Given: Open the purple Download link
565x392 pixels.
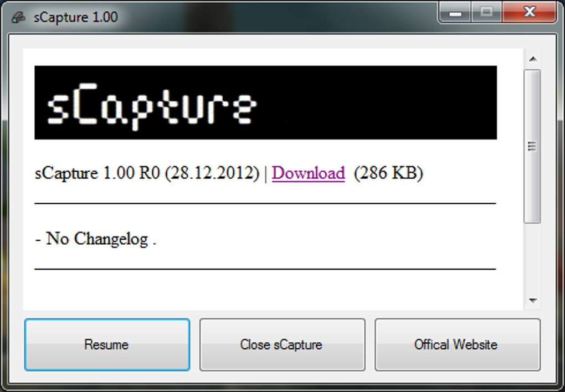Looking at the screenshot, I should point(308,173).
